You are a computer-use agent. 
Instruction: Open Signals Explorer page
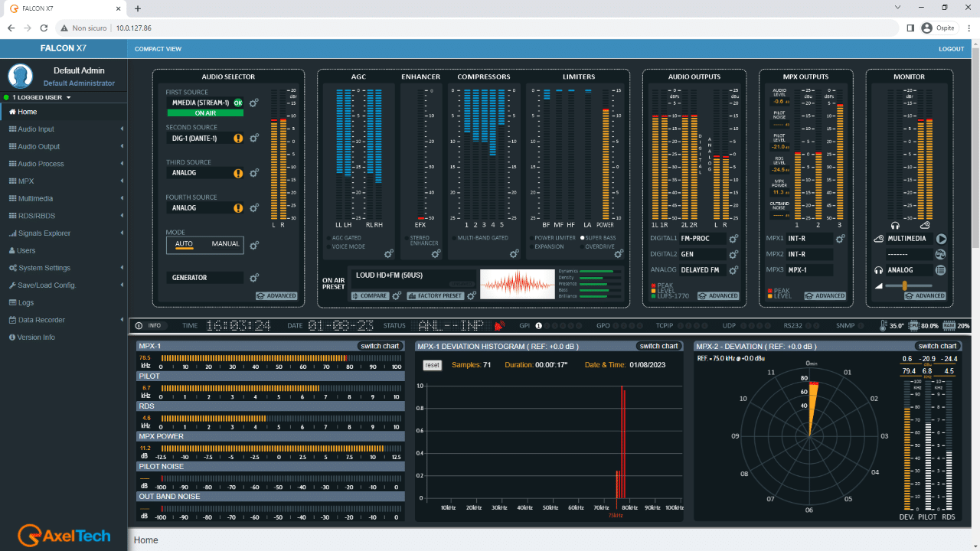[64, 233]
